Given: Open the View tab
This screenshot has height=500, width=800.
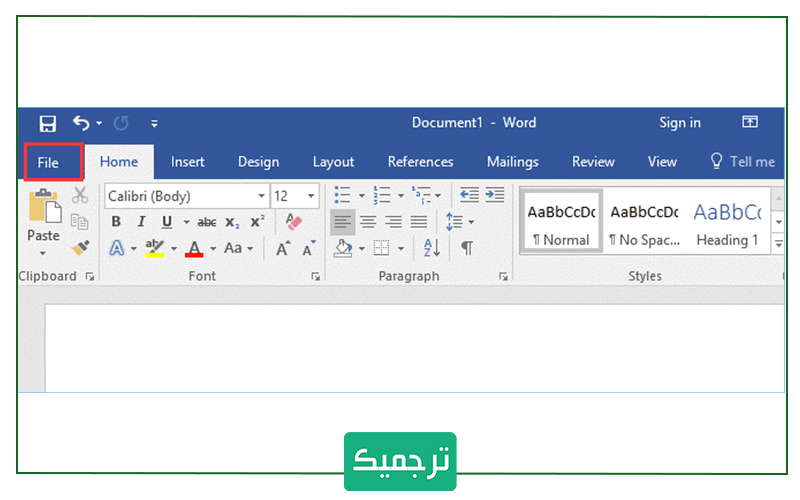Looking at the screenshot, I should click(x=662, y=162).
